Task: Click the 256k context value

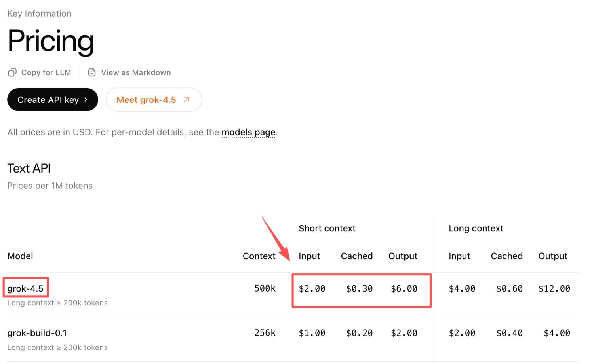Action: pos(265,333)
